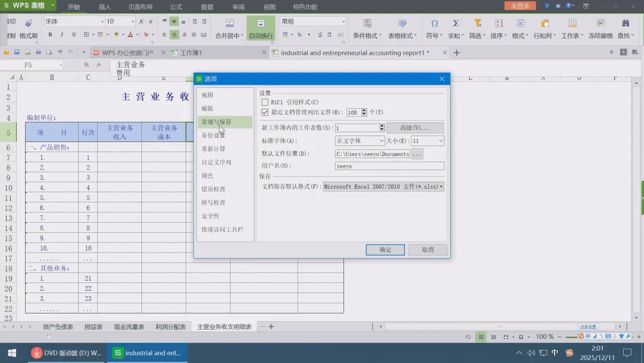Click the 未登录 login button

[x=520, y=6]
